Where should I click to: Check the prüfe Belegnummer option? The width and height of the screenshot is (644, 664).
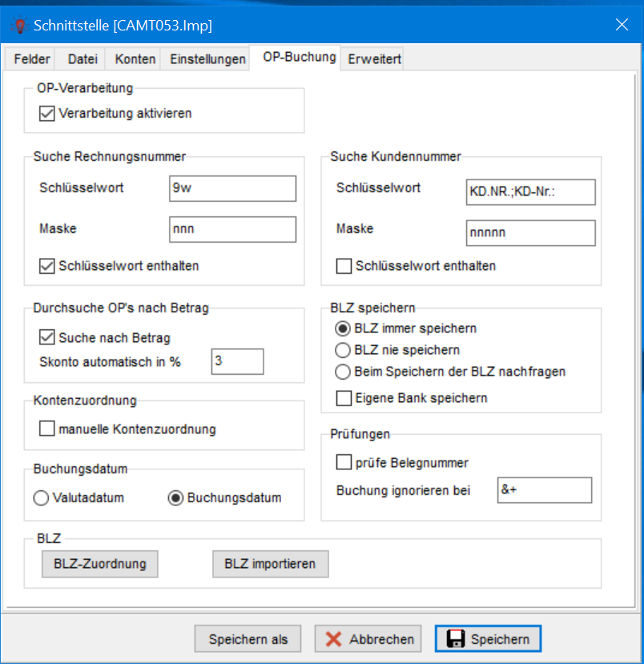point(344,462)
